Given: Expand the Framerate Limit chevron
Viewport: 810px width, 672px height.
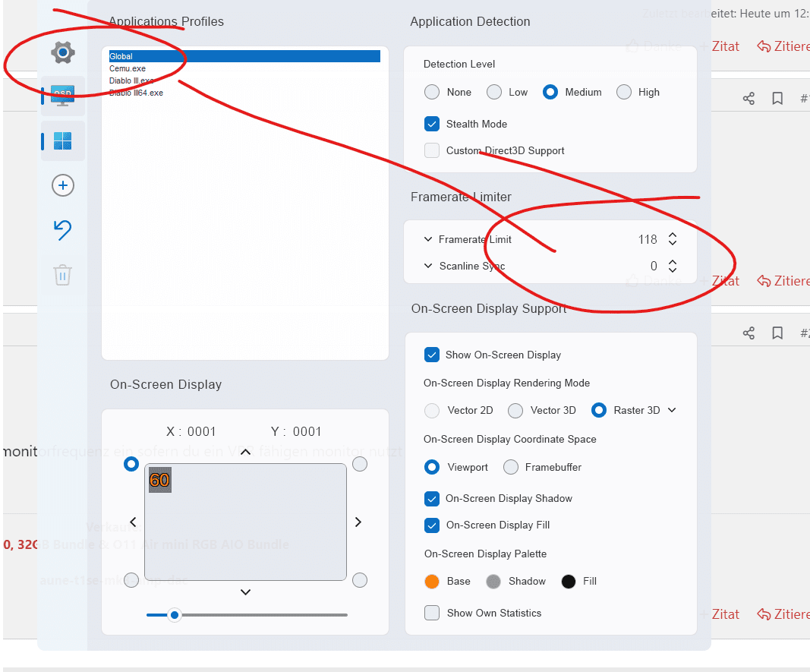Looking at the screenshot, I should click(427, 239).
